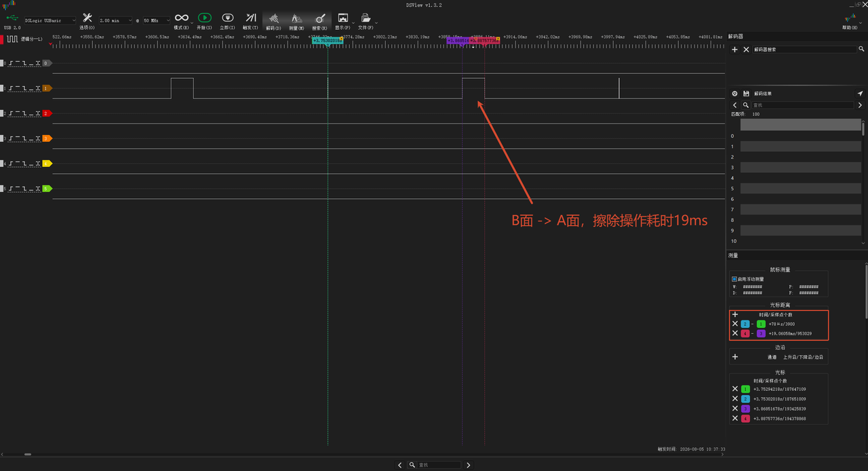868x471 pixels.
Task: Click the 查找 field in decode results
Action: 803,105
